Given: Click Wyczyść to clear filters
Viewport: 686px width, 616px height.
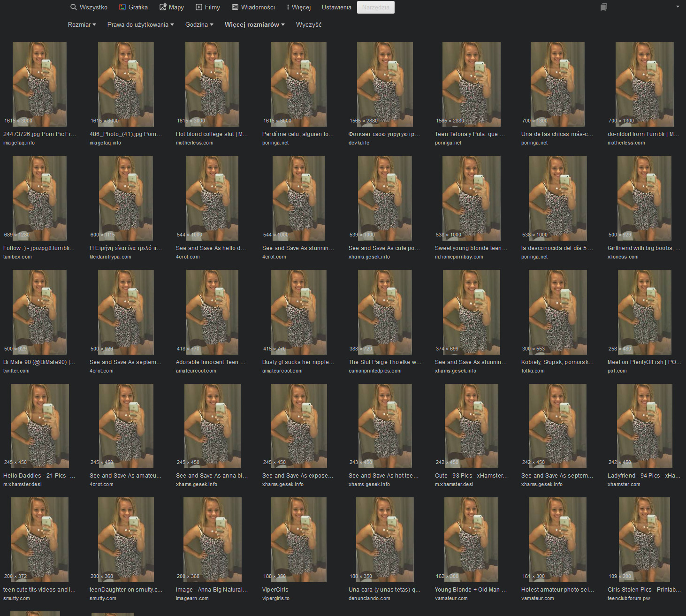Looking at the screenshot, I should pos(309,24).
